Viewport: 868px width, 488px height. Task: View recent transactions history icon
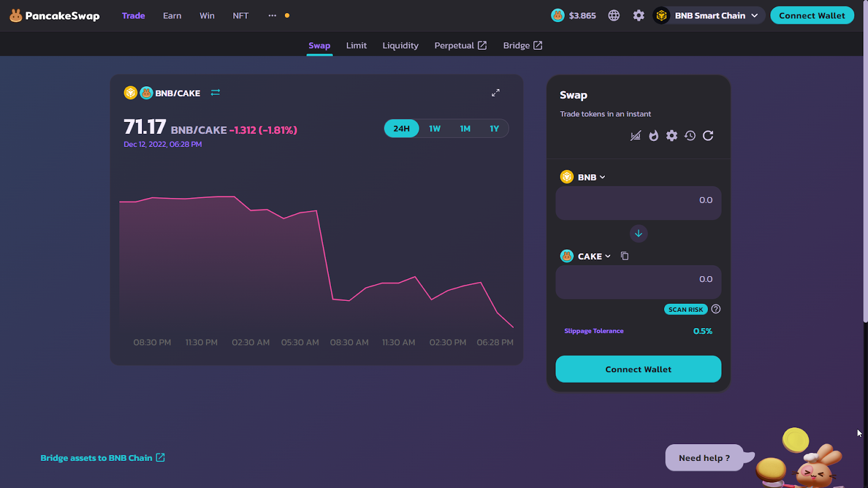pyautogui.click(x=690, y=136)
